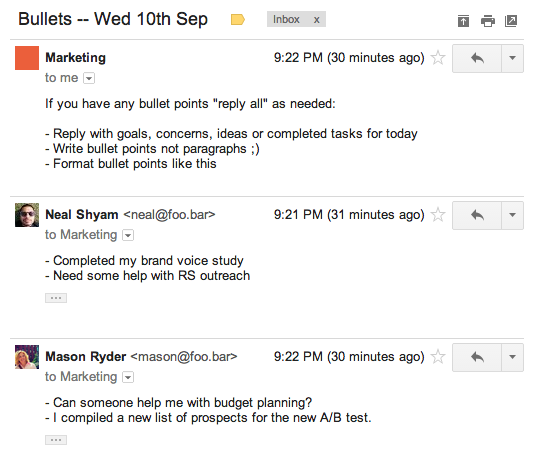Expand recipient details under Neal Shyam
This screenshot has width=535, height=460.
tap(128, 235)
